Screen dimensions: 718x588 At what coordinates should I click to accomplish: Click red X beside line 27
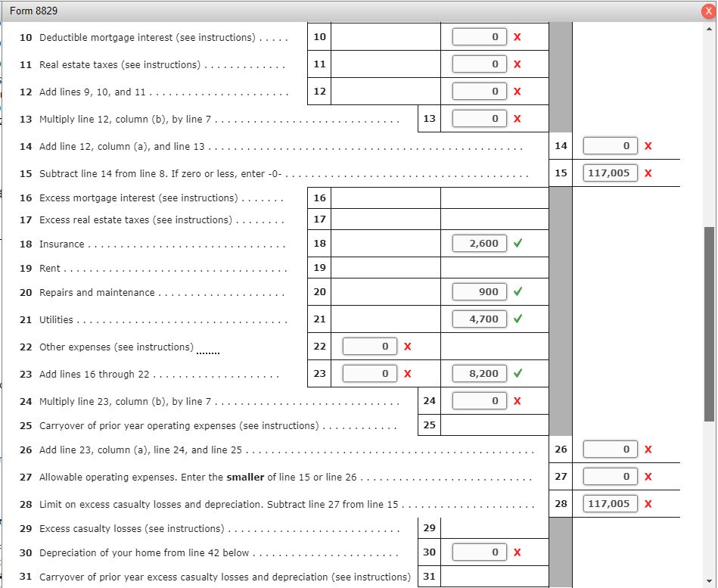coord(648,477)
